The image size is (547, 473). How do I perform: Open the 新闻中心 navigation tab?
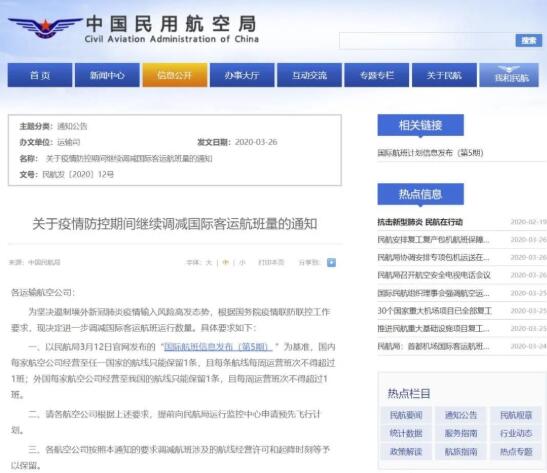pyautogui.click(x=107, y=75)
